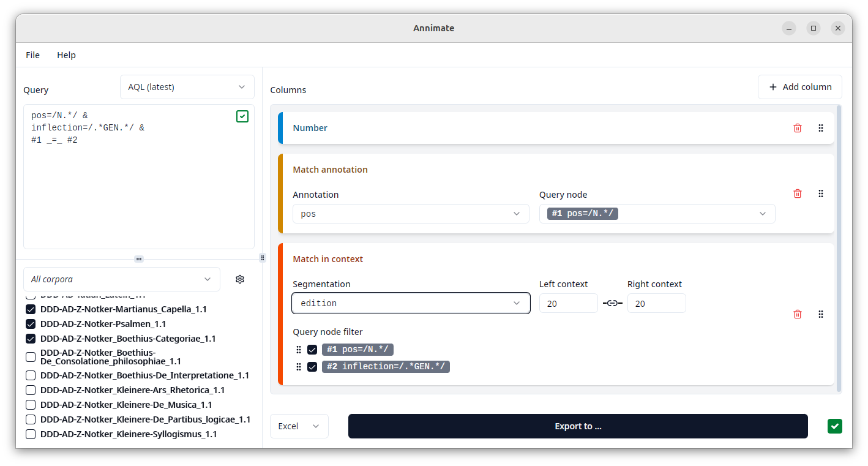The width and height of the screenshot is (868, 466).
Task: Check DDD-AD-Z-Notker_Kleinere-De_Musica_1.1 corpus
Action: 31,405
